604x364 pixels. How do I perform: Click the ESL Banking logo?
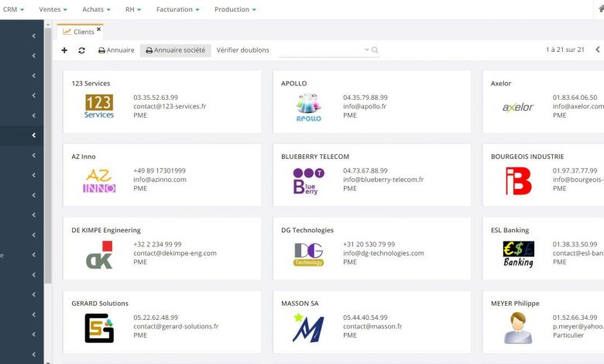point(519,254)
